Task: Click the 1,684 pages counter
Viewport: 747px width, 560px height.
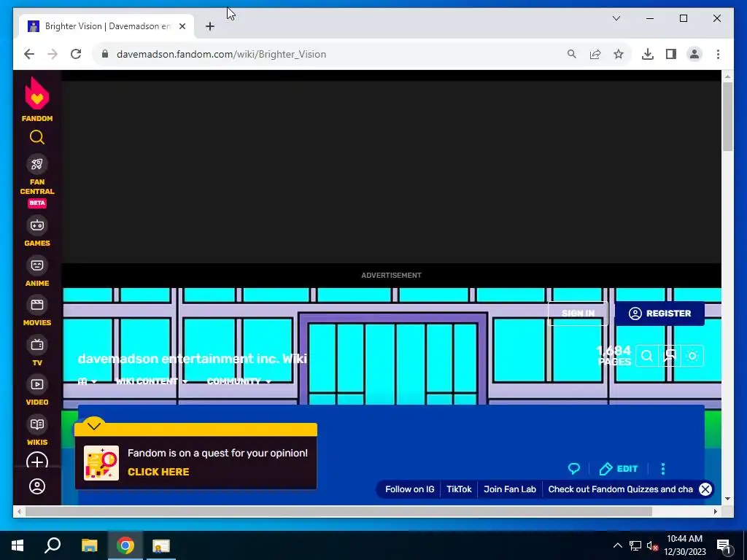Action: pyautogui.click(x=614, y=356)
